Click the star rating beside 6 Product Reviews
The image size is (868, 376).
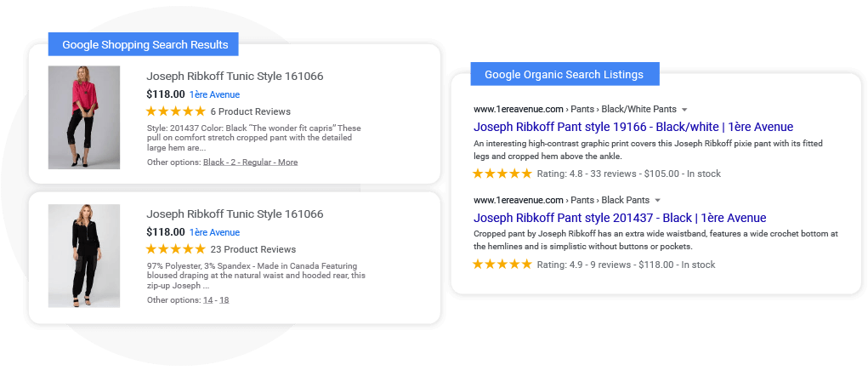175,111
